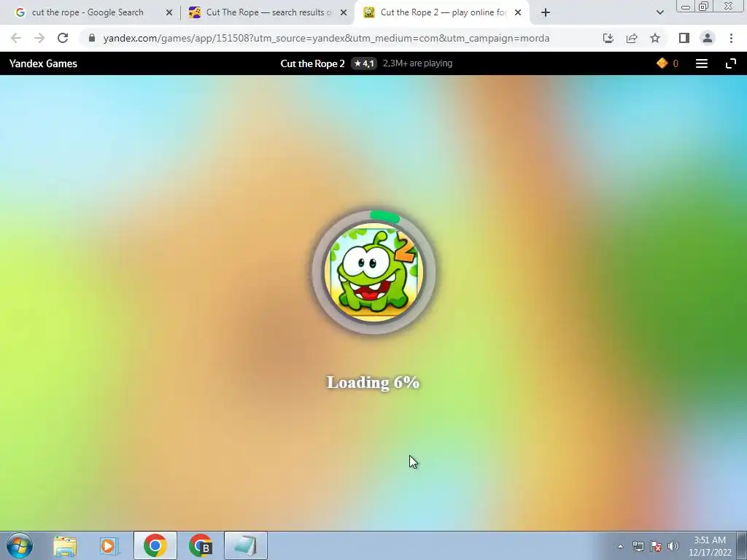Click the install app icon in address bar
This screenshot has width=747, height=560.
pyautogui.click(x=608, y=38)
